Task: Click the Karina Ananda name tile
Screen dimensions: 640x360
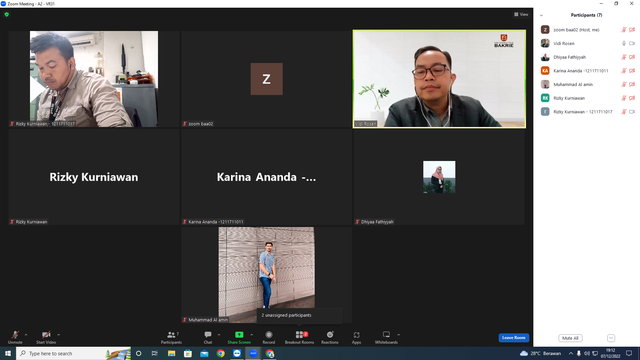Action: pos(267,177)
